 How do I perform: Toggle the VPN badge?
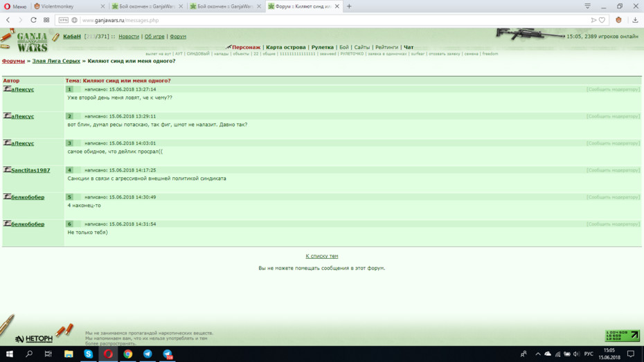coord(63,20)
